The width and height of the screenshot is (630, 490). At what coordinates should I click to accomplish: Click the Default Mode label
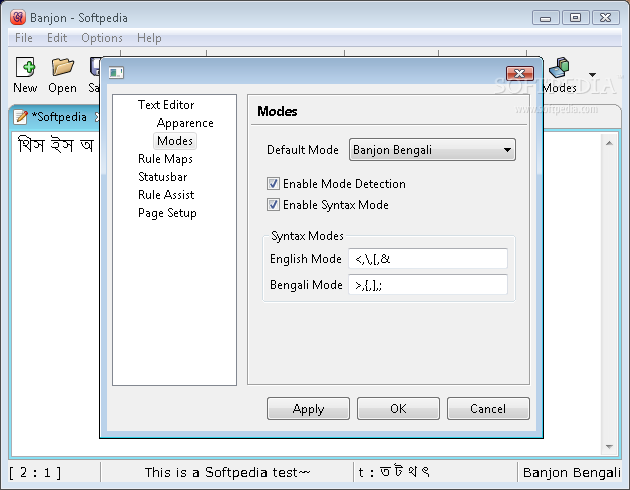303,149
